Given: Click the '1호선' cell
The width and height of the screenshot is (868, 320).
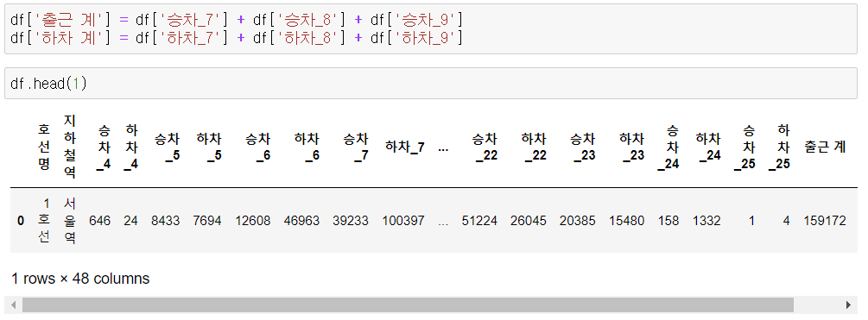Looking at the screenshot, I should pyautogui.click(x=44, y=221).
